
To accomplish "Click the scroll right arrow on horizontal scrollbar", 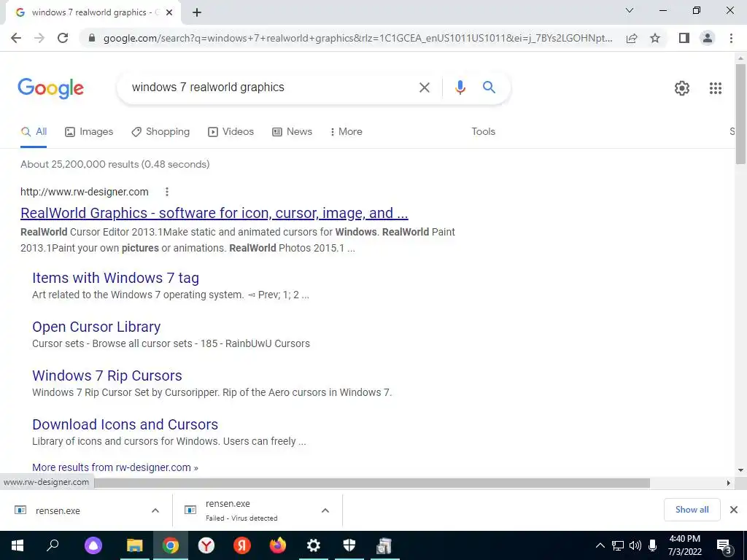I will [x=729, y=483].
